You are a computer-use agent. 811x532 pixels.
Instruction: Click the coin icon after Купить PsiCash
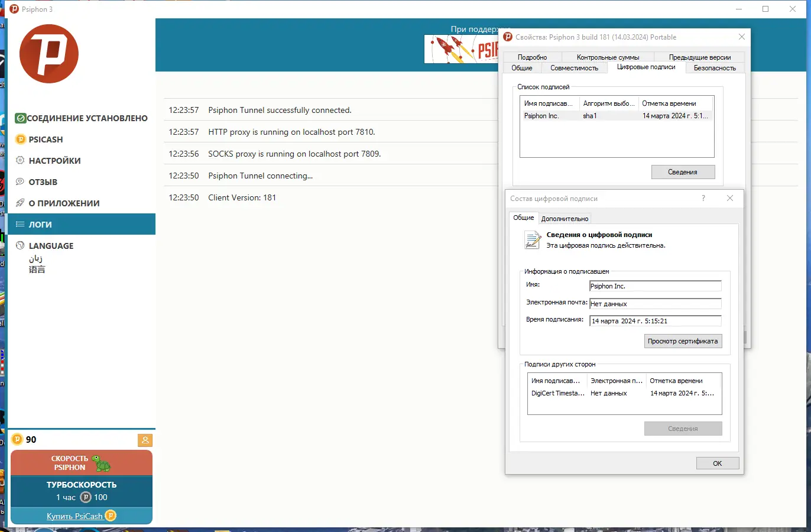point(111,515)
